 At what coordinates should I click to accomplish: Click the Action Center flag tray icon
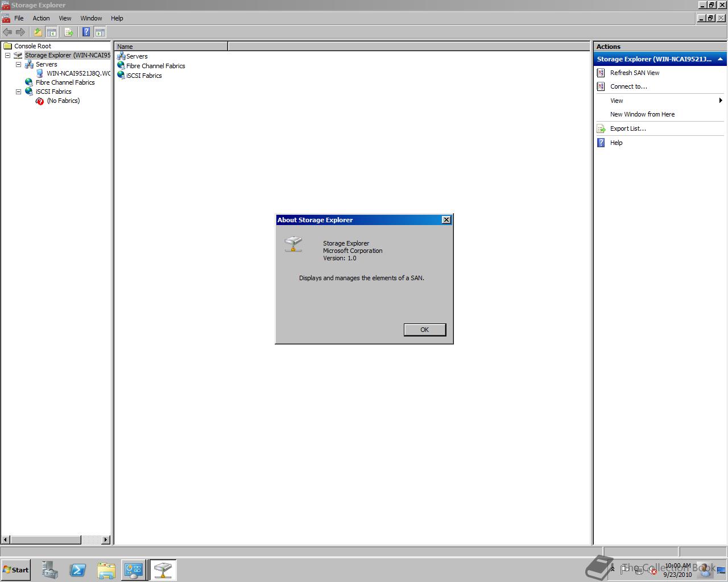tap(626, 569)
